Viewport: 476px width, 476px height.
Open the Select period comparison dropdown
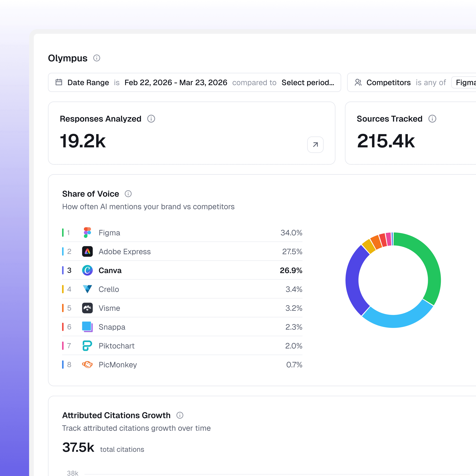(308, 82)
